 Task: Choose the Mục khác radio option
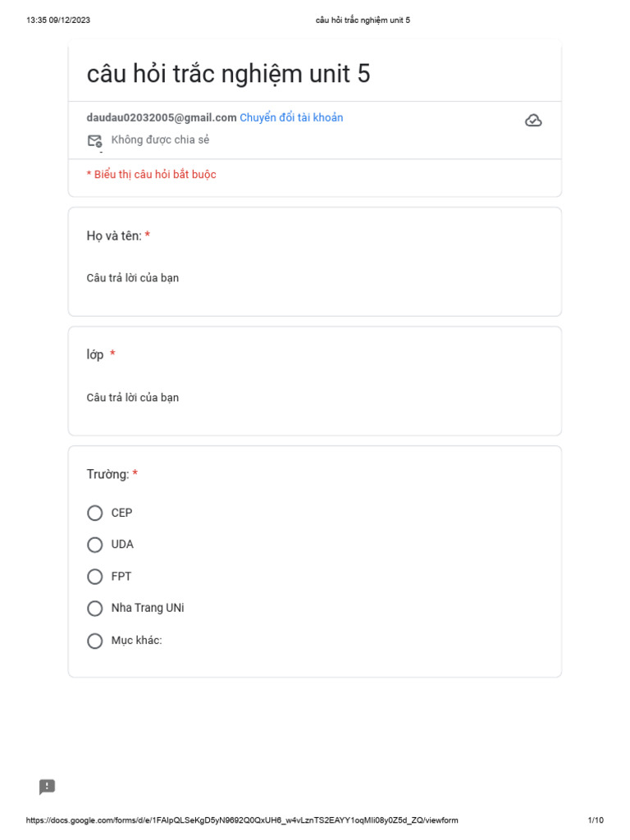[95, 641]
